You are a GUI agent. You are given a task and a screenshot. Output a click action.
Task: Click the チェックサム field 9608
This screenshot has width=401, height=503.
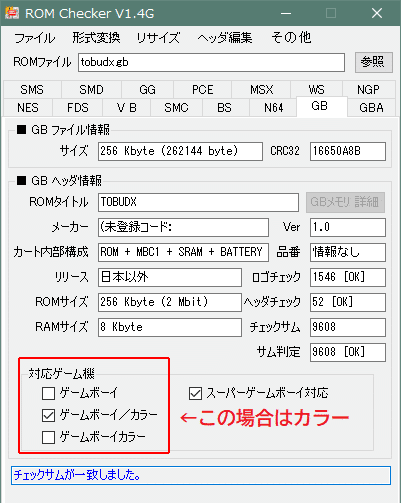pos(348,327)
